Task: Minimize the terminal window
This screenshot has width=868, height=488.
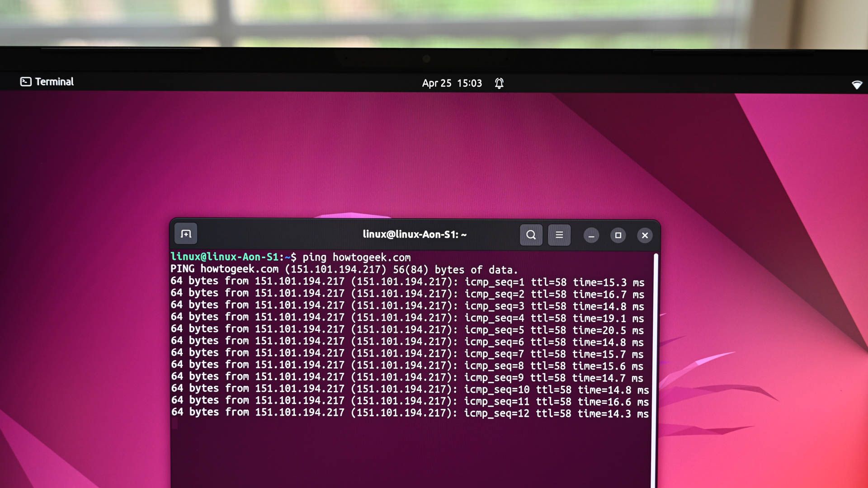Action: [591, 235]
